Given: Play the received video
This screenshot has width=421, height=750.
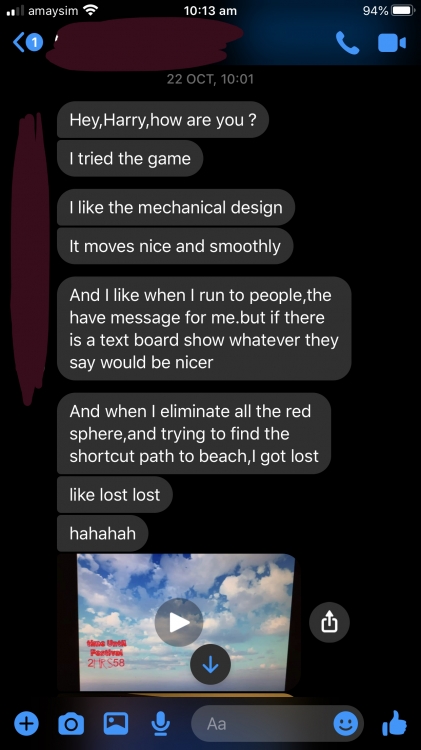Looking at the screenshot, I should click(x=179, y=622).
